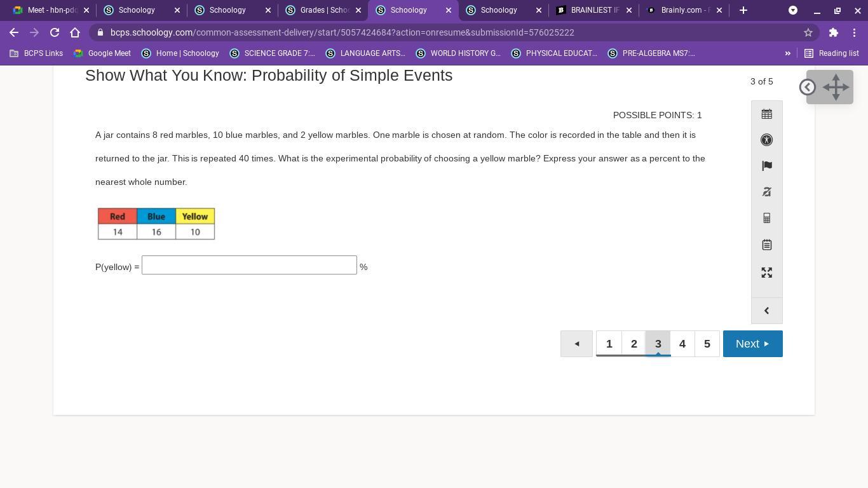Image resolution: width=868 pixels, height=488 pixels.
Task: Open a new browser tab
Action: click(743, 10)
